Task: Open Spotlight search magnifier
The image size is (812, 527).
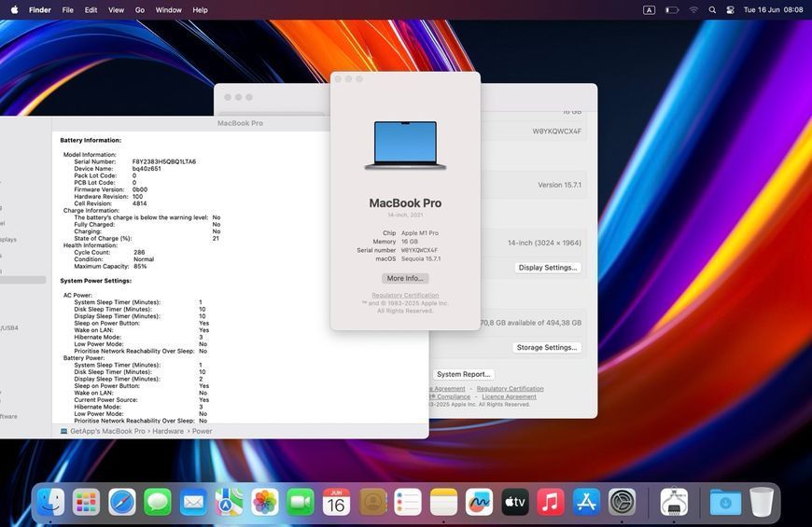Action: [712, 10]
